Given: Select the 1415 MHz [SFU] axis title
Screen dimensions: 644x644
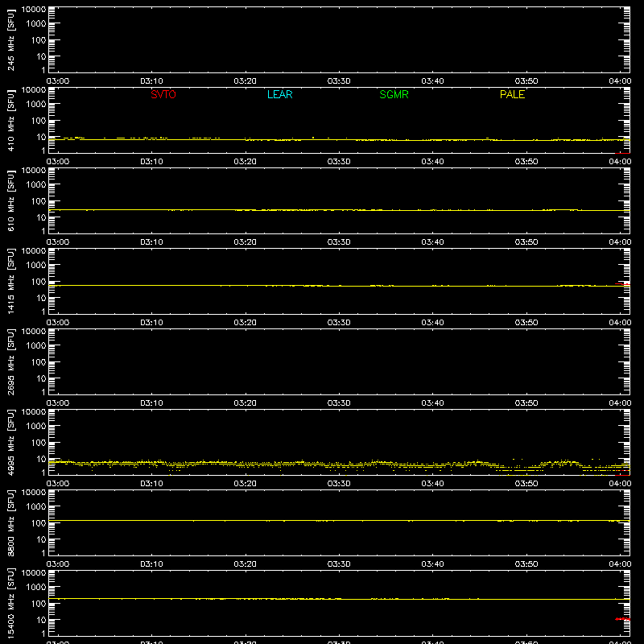Looking at the screenshot, I should 10,281.
